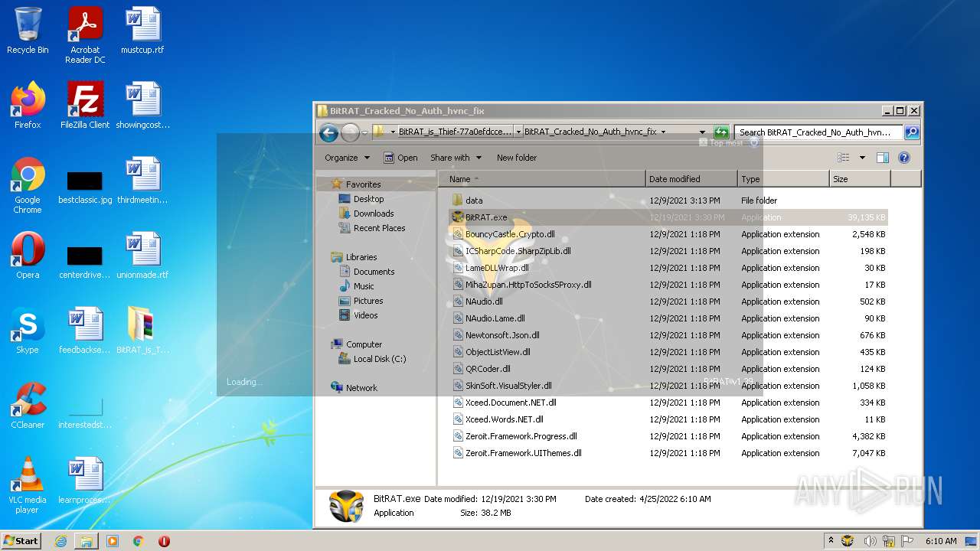Viewport: 980px width, 551px height.
Task: Click New folder button
Action: (x=517, y=158)
